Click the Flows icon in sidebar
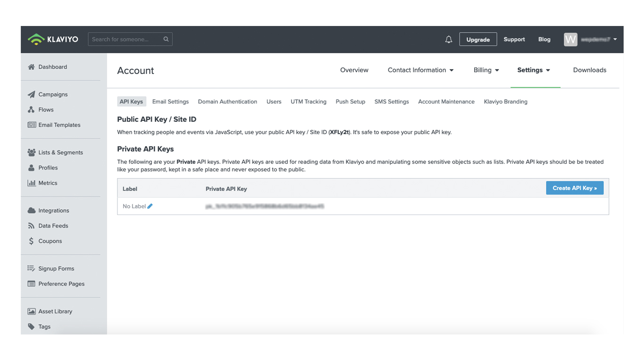Viewport: 644px width, 360px height. coord(32,110)
